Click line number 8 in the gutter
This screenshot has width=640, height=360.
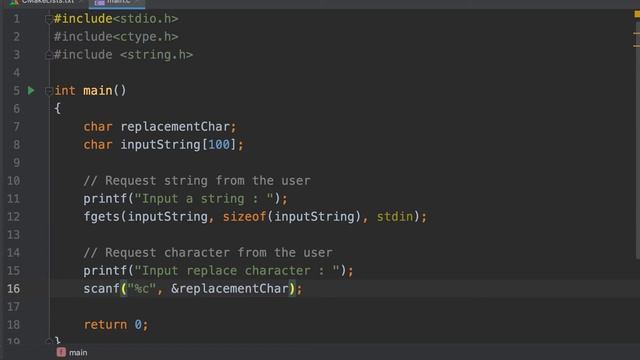click(16, 145)
